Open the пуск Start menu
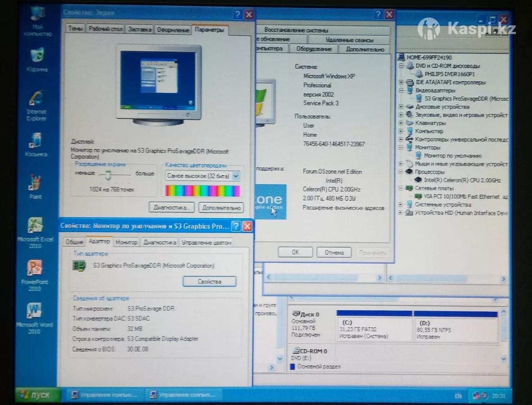 tap(38, 395)
